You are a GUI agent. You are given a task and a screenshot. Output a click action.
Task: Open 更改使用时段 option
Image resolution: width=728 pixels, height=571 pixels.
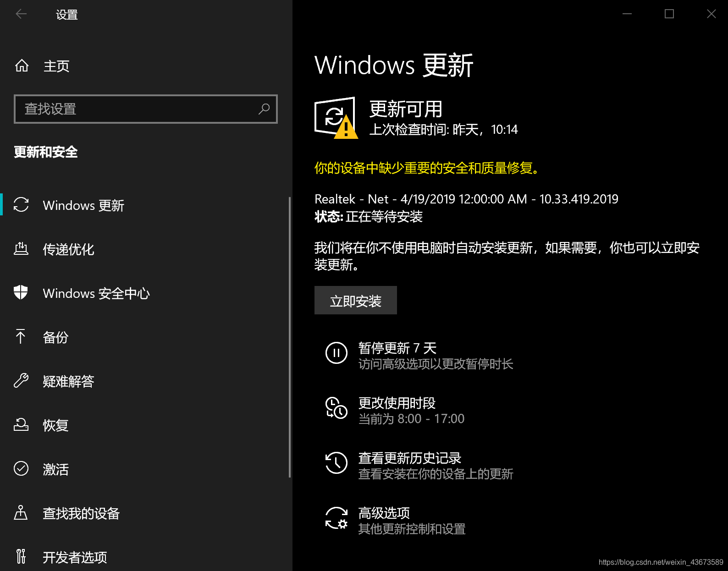[397, 403]
